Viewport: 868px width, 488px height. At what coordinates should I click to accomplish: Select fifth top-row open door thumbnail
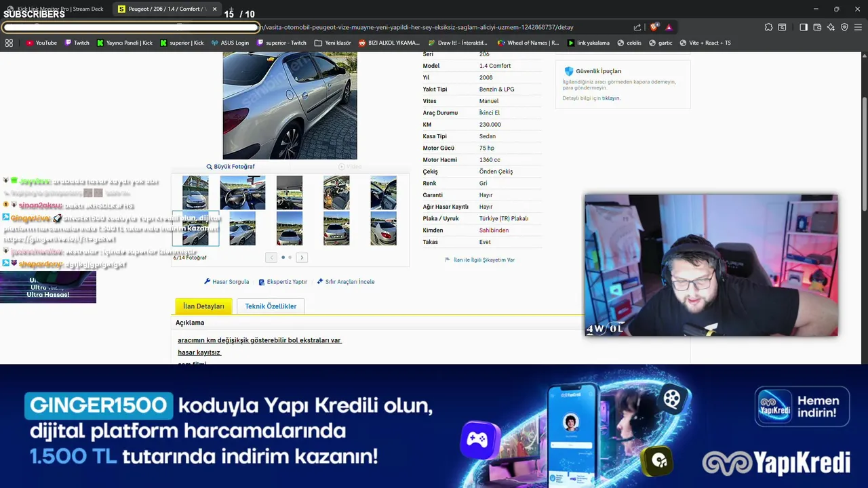point(383,192)
